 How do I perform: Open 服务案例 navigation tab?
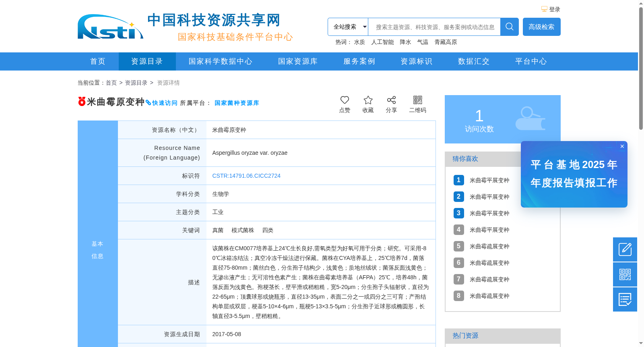[x=359, y=61]
